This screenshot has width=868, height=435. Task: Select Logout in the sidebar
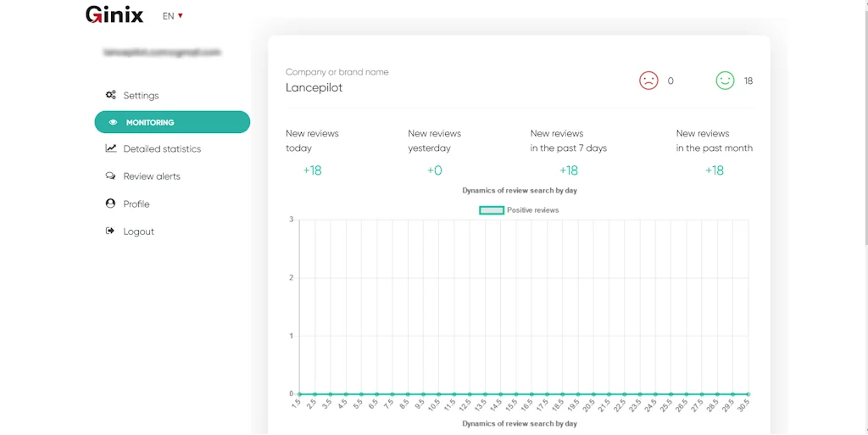[138, 231]
